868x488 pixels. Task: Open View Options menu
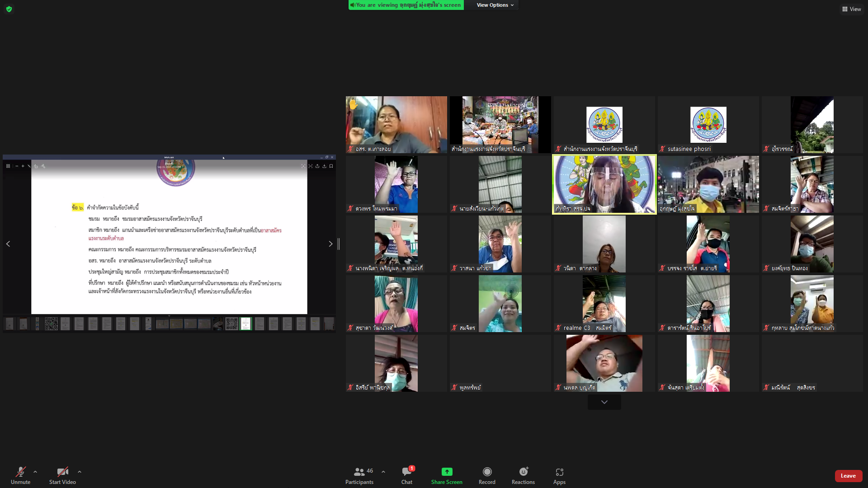click(x=495, y=5)
